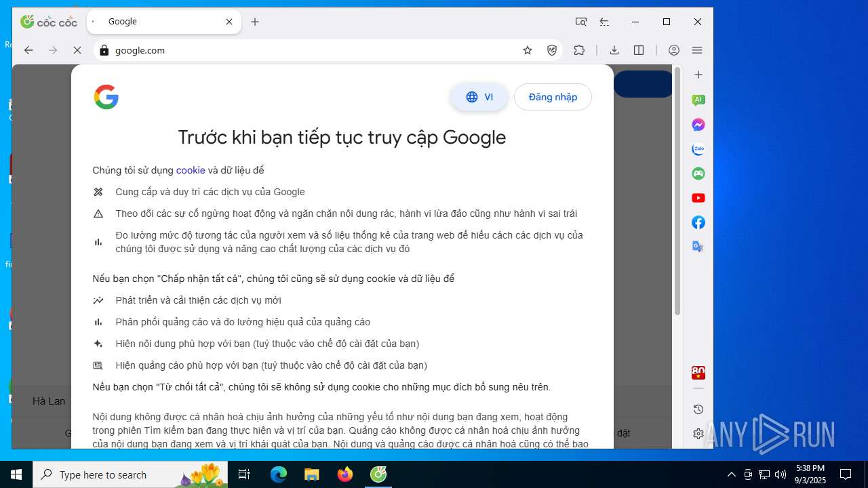Open a new tab with the plus button
The width and height of the screenshot is (868, 488).
point(255,22)
